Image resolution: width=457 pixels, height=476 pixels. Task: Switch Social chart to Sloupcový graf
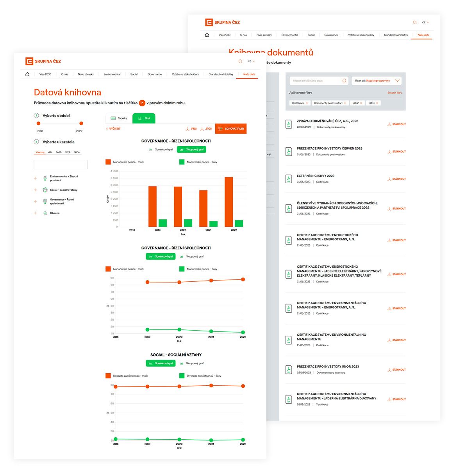click(x=192, y=363)
